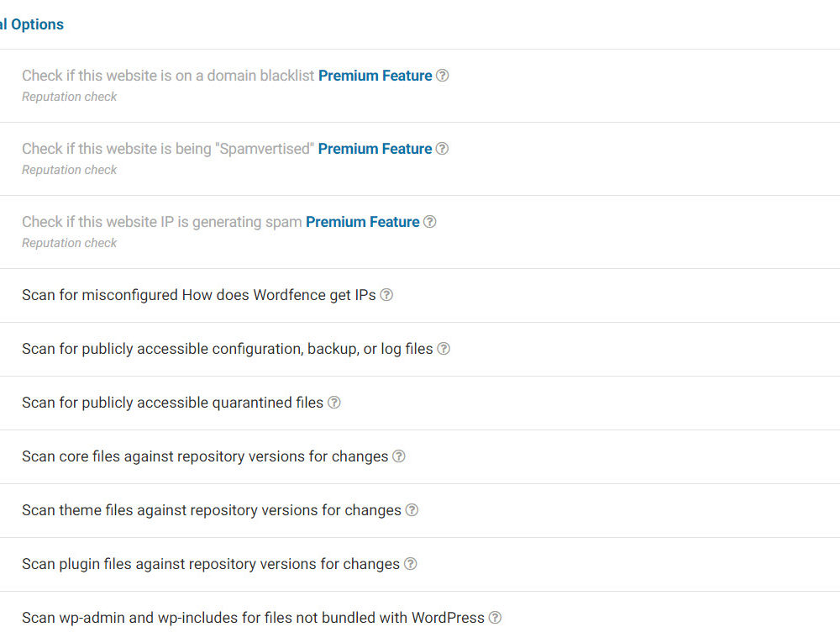
Task: Click "Scan wp-admin and wp-includes" option label
Action: (253, 618)
